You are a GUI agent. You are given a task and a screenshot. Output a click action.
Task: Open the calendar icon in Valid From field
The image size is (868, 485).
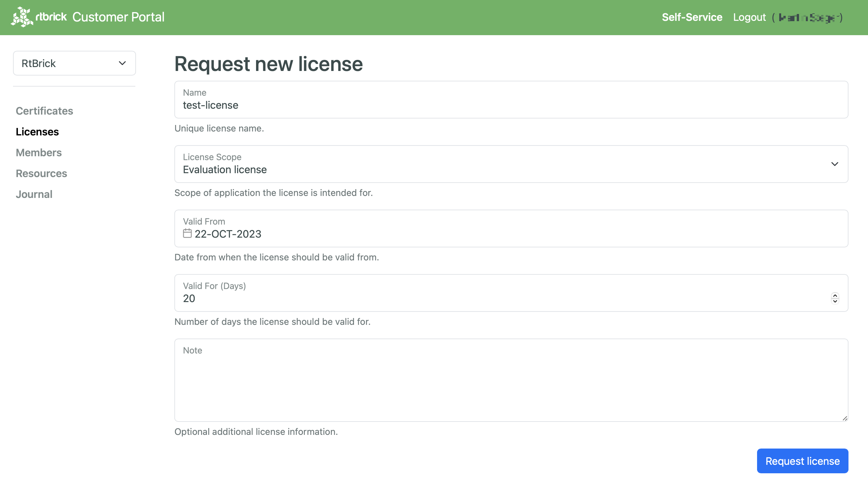[x=187, y=233]
